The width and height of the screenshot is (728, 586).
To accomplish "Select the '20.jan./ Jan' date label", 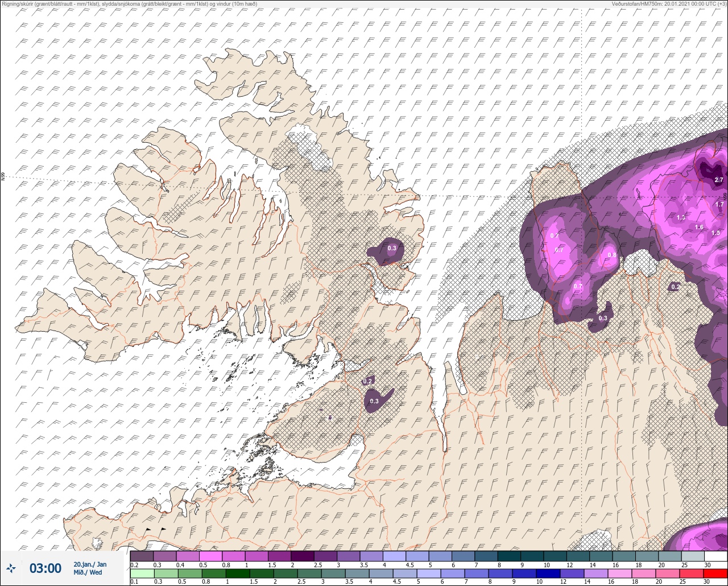I will click(90, 564).
